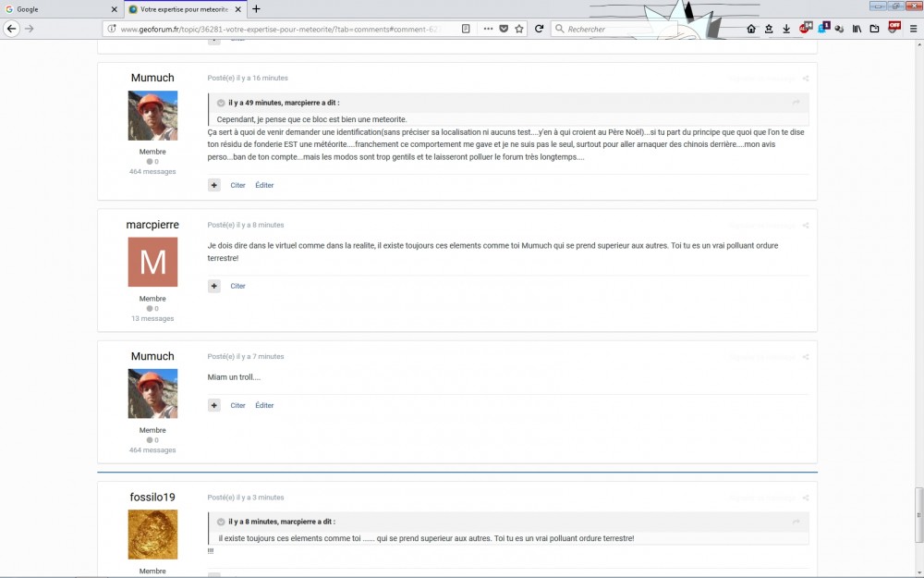Click Éditer under the 'Miam un troll' post
This screenshot has width=924, height=578.
click(264, 406)
